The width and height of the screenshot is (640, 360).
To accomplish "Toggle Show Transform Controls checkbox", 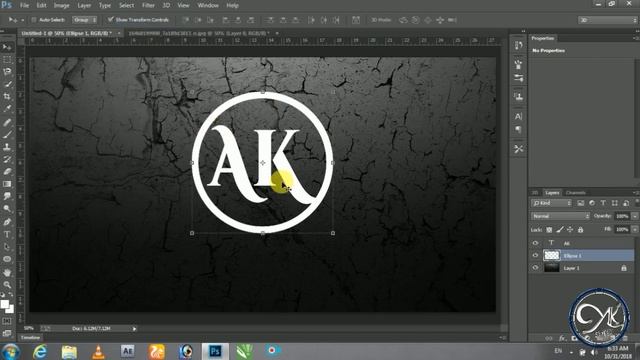I will 110,20.
